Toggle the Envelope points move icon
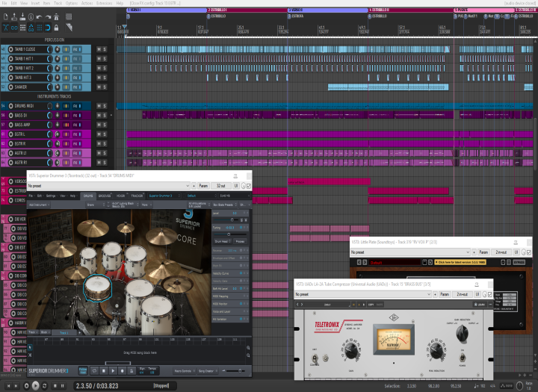The width and height of the screenshot is (538, 392). point(31,28)
